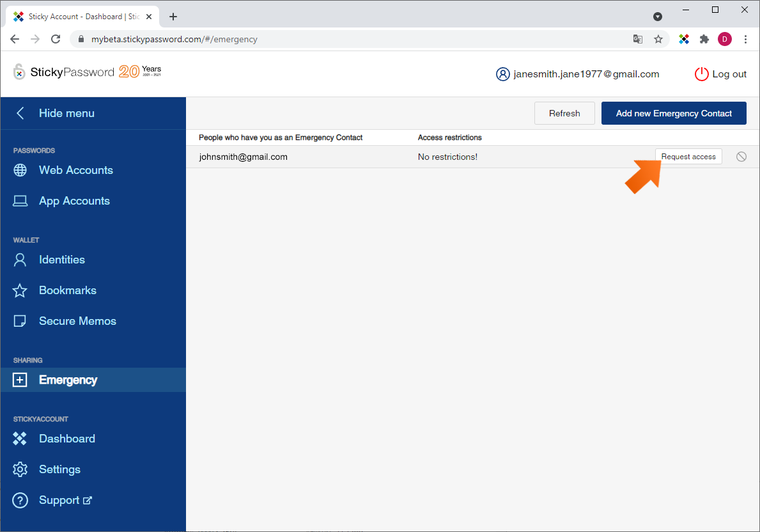This screenshot has height=532, width=760.
Task: Click Add new Emergency Contact
Action: click(674, 113)
